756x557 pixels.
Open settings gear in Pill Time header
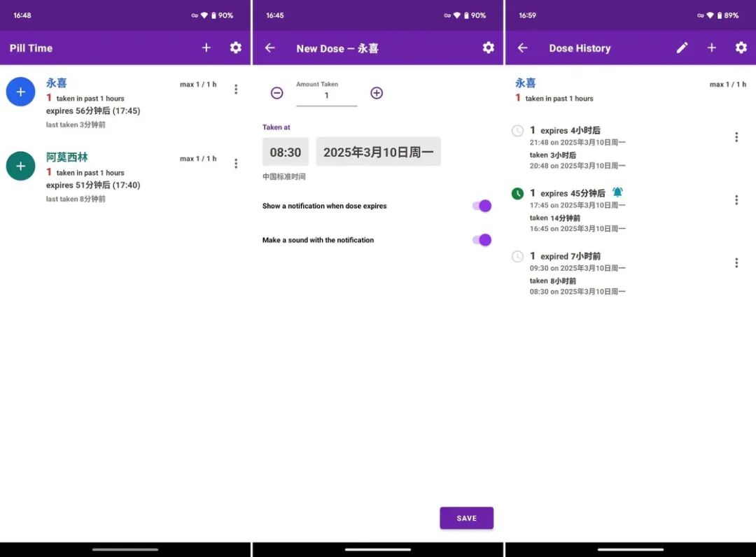coord(236,48)
